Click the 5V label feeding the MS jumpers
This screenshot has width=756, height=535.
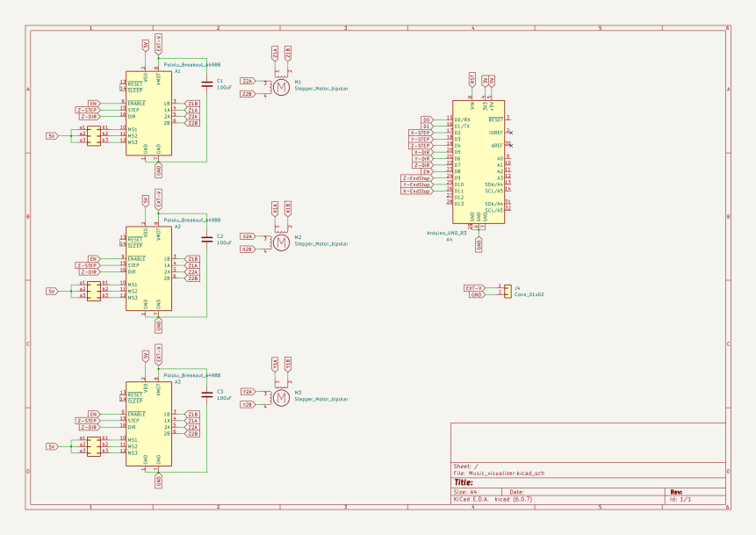[50, 135]
